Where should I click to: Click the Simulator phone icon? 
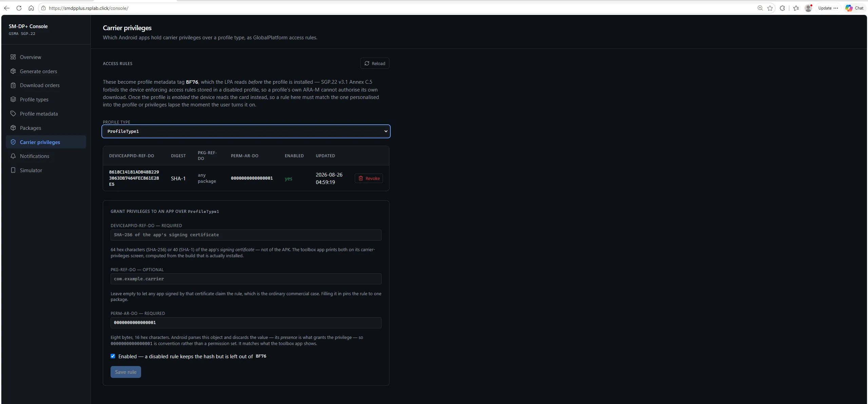pos(13,170)
